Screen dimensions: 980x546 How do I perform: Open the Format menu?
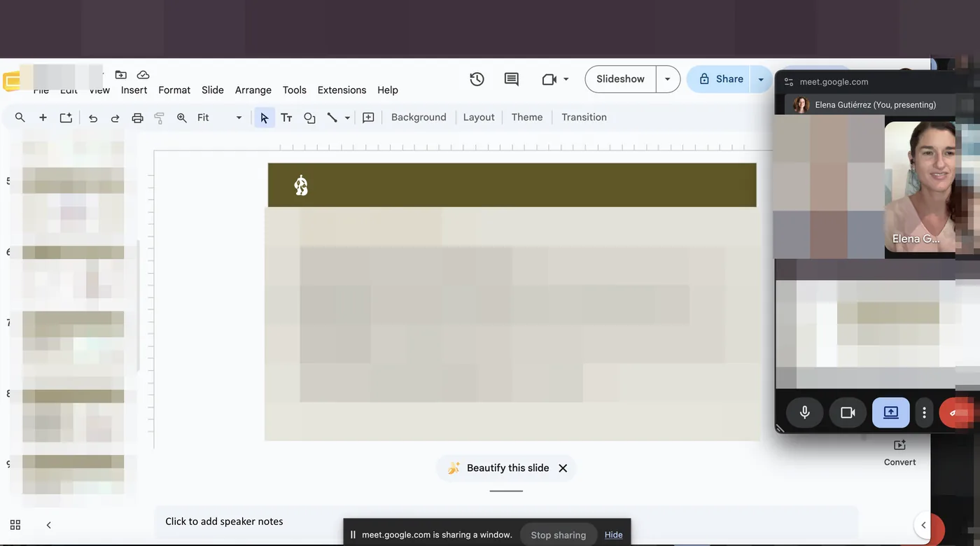[174, 90]
